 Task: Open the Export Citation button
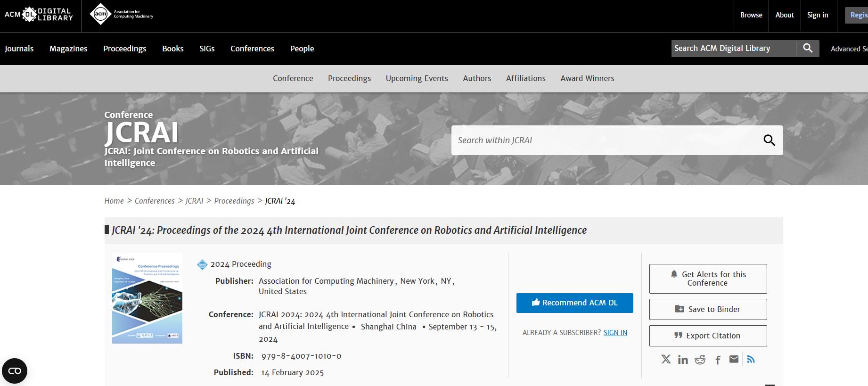[x=708, y=336]
